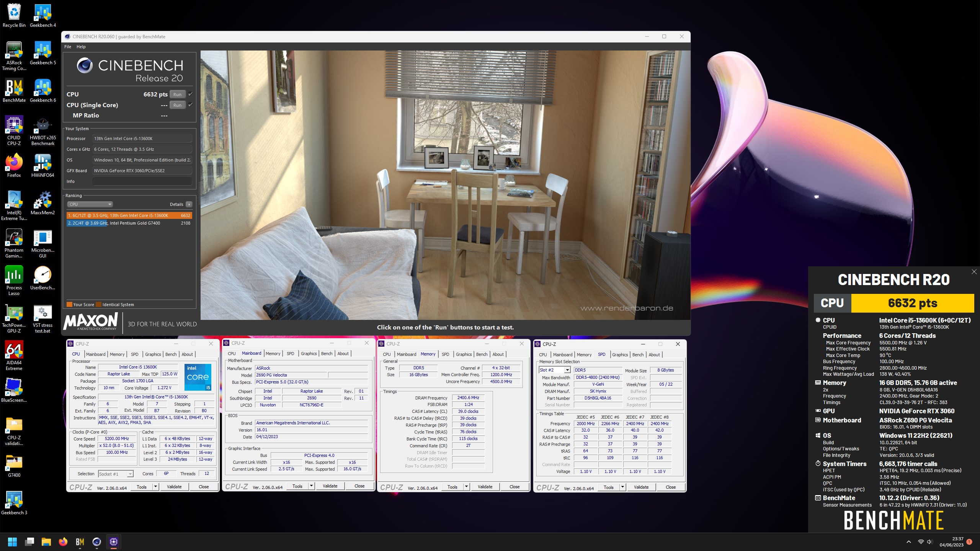This screenshot has width=980, height=551.
Task: Close the BenchMate result overlay
Action: (x=974, y=272)
